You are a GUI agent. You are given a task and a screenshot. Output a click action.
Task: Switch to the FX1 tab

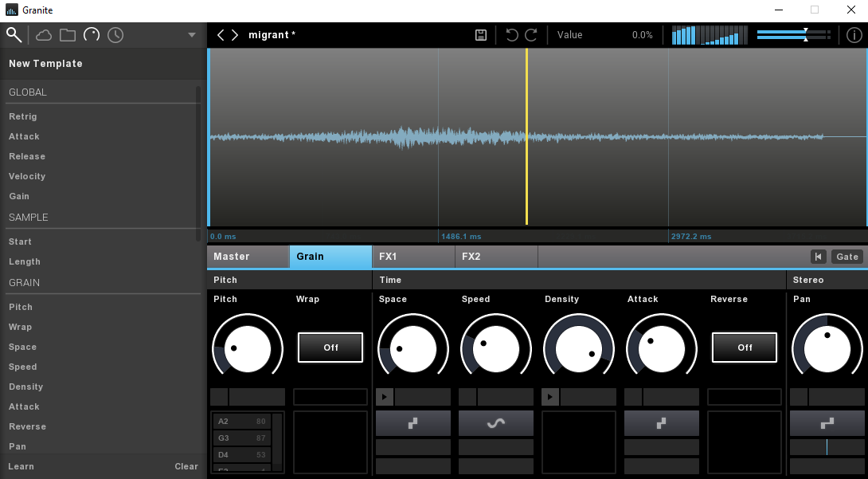point(413,257)
